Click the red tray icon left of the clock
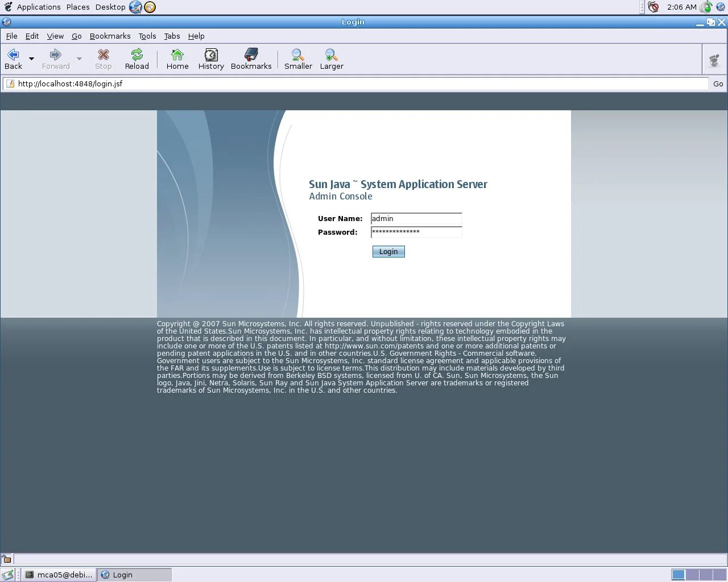This screenshot has height=582, width=728. [653, 7]
